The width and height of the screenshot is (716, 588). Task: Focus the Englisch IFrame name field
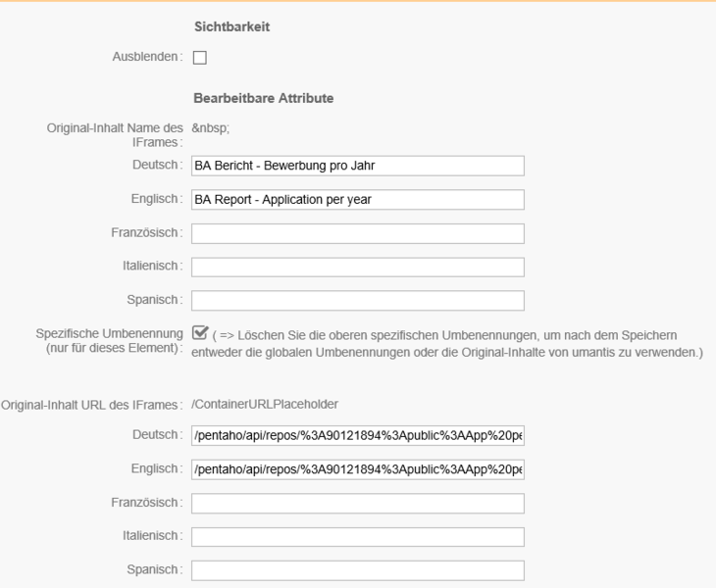pyautogui.click(x=357, y=200)
